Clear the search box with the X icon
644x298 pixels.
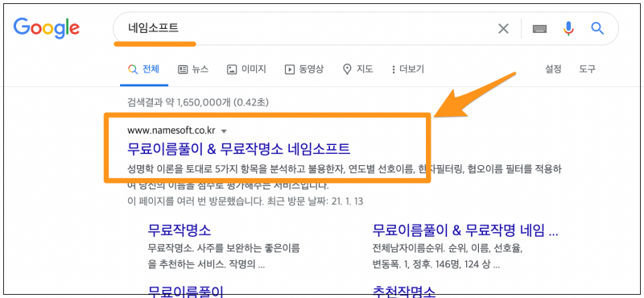[503, 29]
